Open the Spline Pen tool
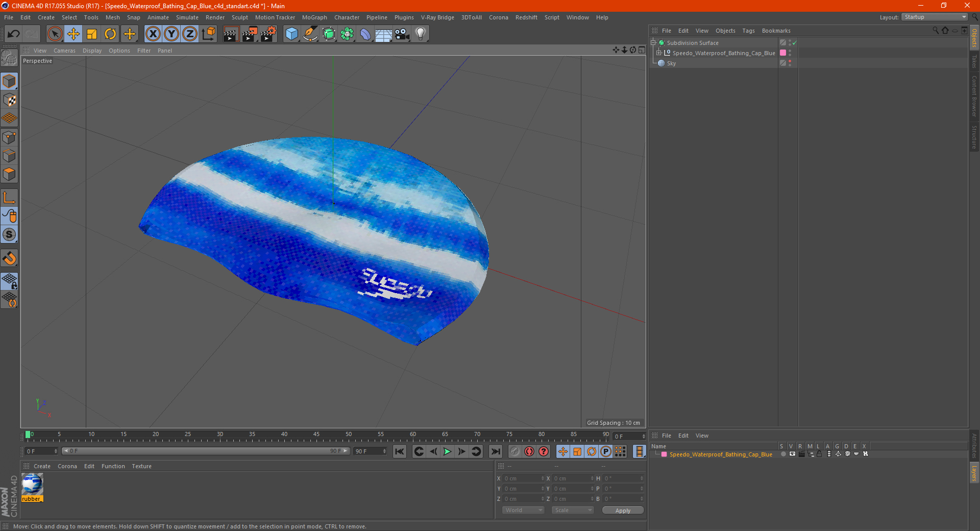 pyautogui.click(x=310, y=34)
